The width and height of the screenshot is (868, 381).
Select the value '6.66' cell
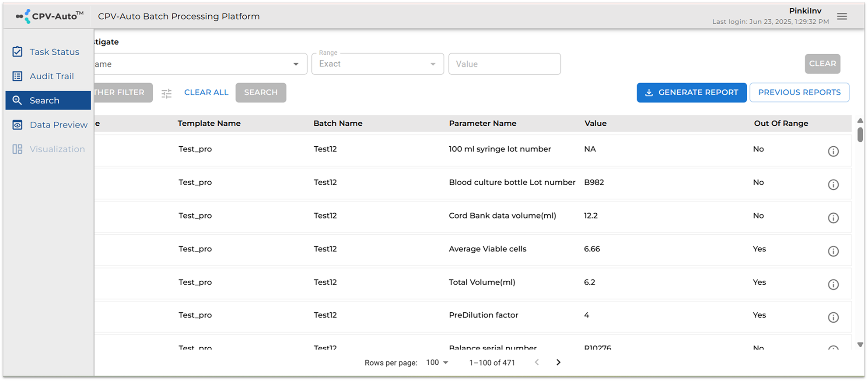[x=591, y=249]
